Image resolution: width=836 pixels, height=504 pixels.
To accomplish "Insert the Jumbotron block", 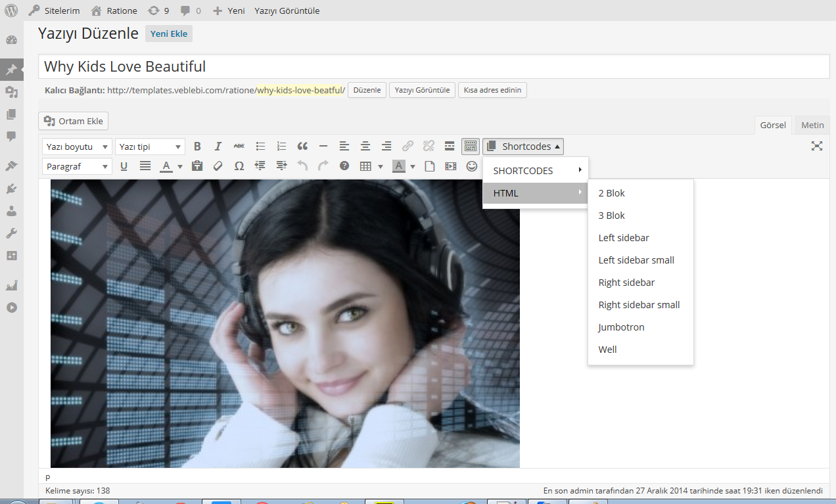I will tap(641, 327).
